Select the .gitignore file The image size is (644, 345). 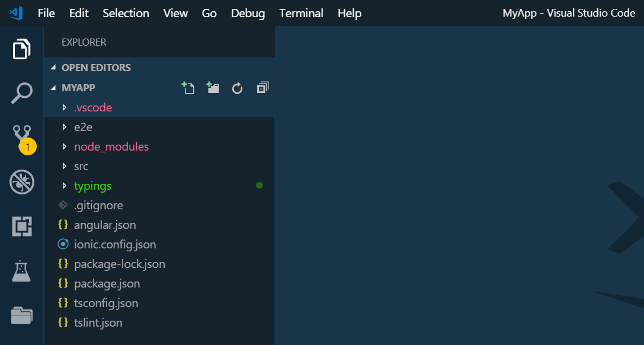[x=98, y=205]
